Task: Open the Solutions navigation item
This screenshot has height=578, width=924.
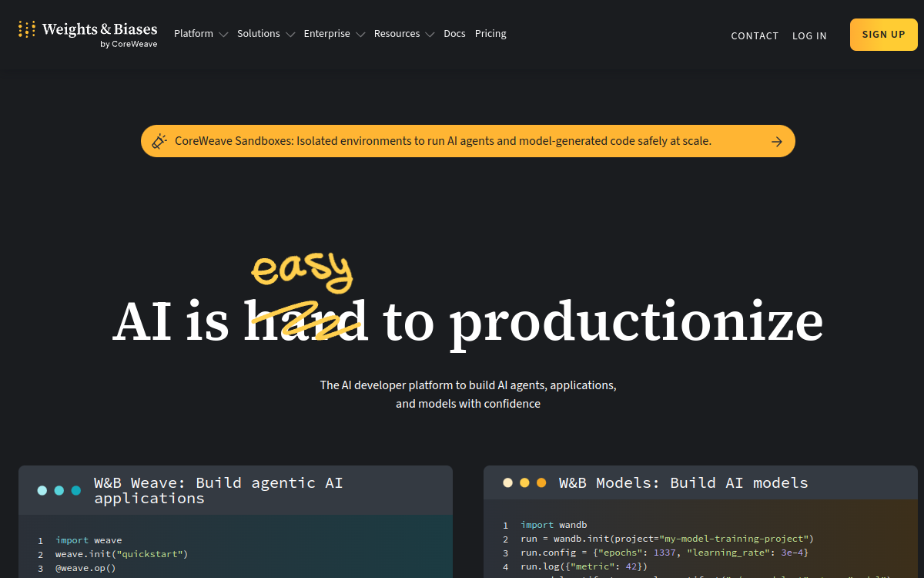Action: [x=259, y=34]
